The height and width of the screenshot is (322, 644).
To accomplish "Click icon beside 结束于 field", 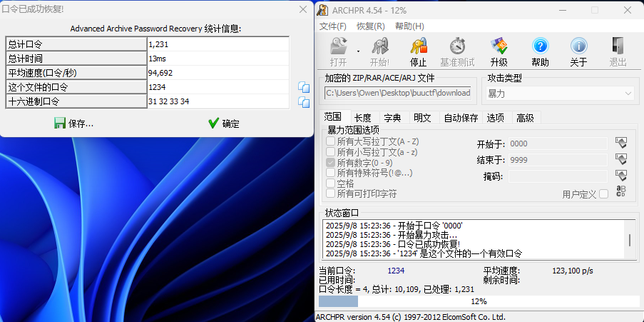I will point(620,159).
